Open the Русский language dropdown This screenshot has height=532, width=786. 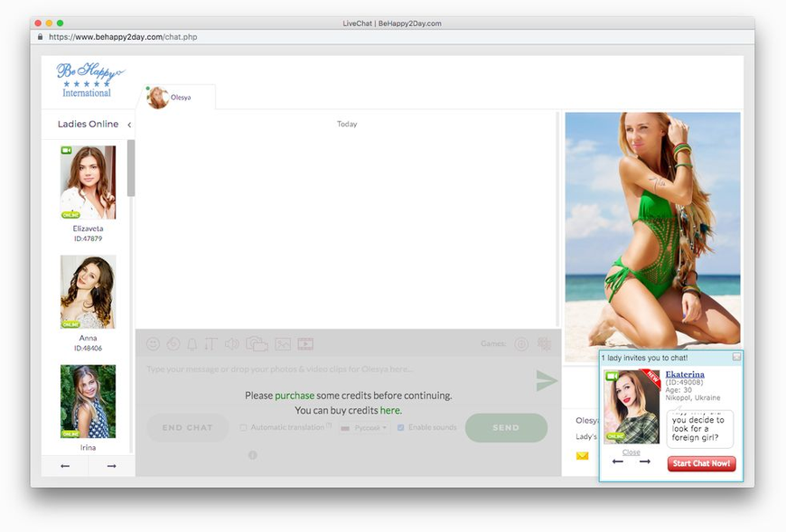(x=363, y=428)
